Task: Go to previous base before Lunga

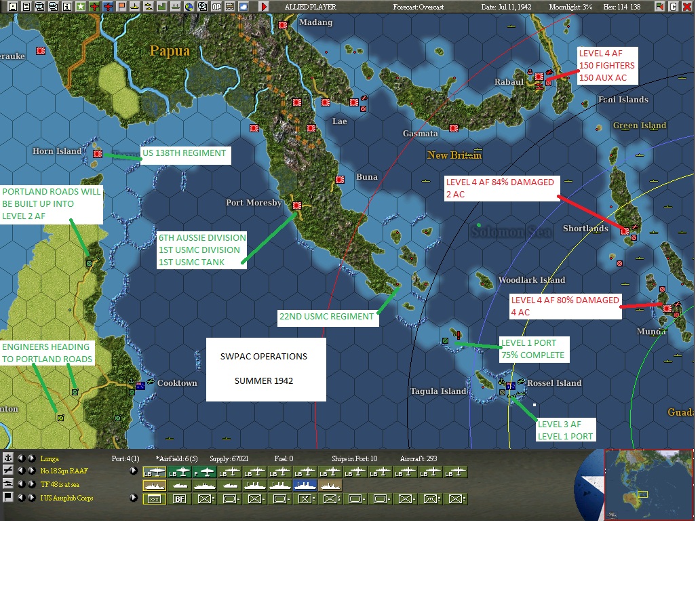Action: click(20, 458)
